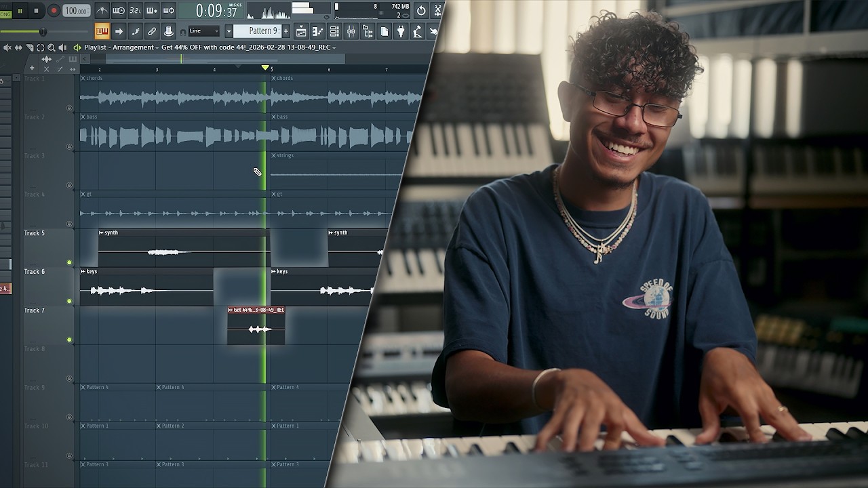Click the link-to-controller chain icon
The width and height of the screenshot is (868, 488).
152,31
